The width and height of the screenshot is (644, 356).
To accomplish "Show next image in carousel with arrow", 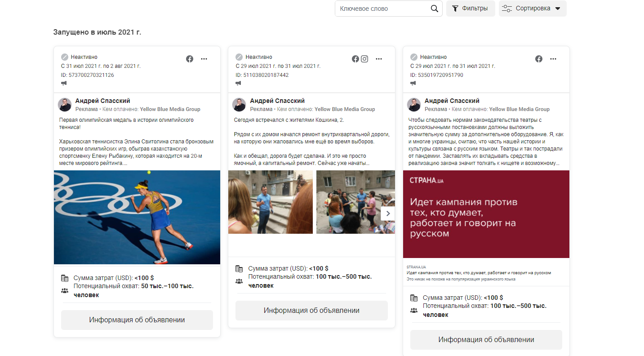I will click(x=387, y=214).
